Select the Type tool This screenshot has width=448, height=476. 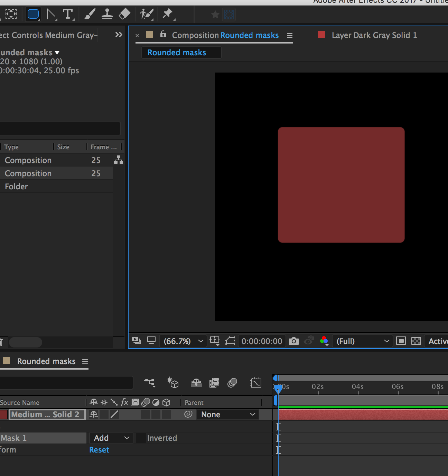[68, 14]
